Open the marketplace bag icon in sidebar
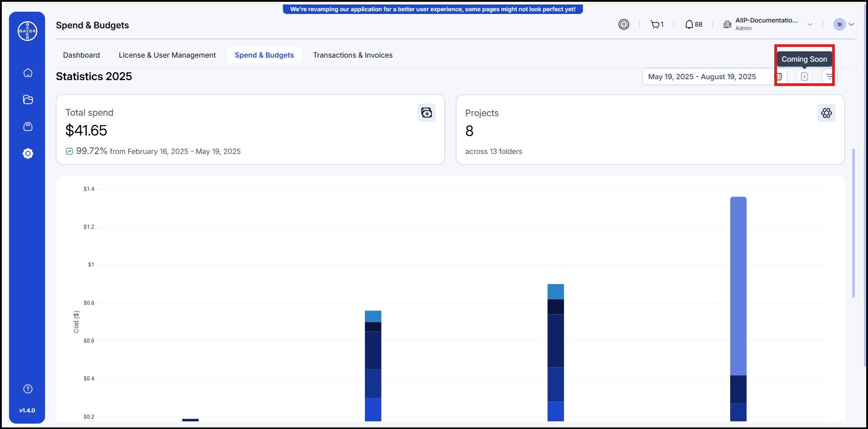 pyautogui.click(x=28, y=126)
